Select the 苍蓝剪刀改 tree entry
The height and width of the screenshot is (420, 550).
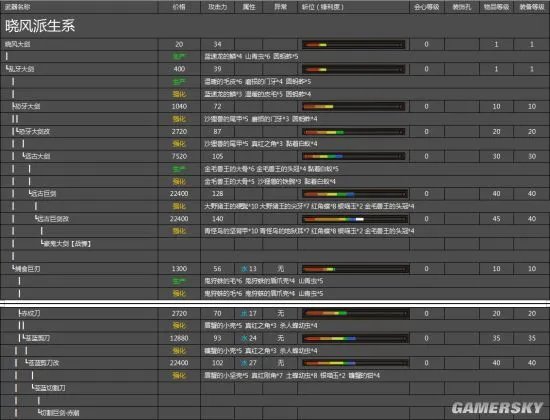42,363
